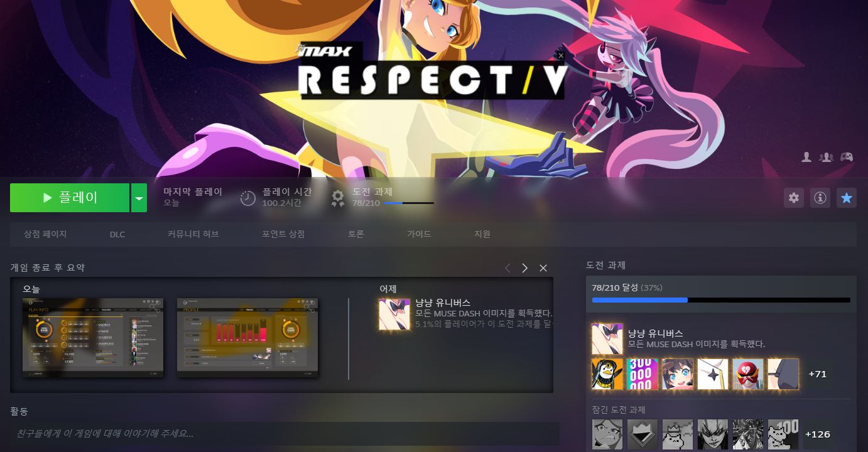The height and width of the screenshot is (452, 868).
Task: Open the DLC tab
Action: [117, 234]
